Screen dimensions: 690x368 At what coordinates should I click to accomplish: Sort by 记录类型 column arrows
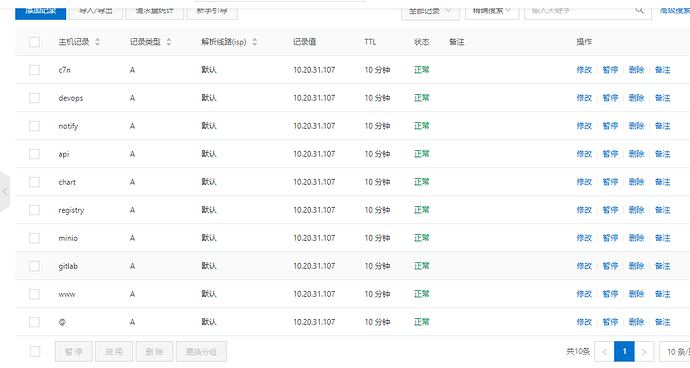169,42
